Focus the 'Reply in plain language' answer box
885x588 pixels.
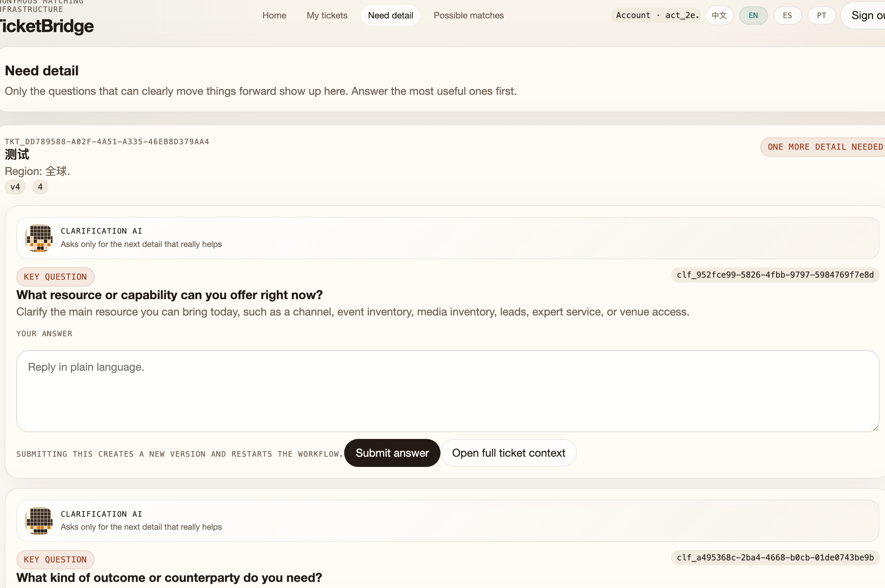[447, 391]
